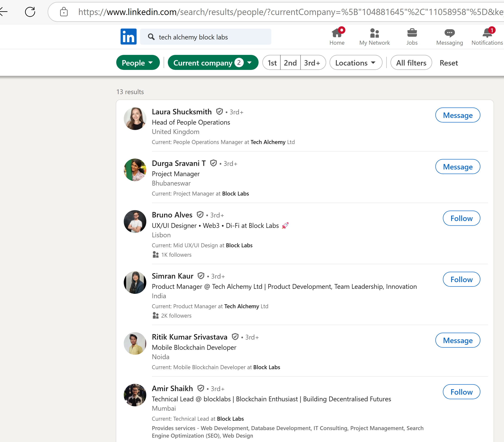
Task: Click the followers icon beside 1K followers
Action: (x=155, y=255)
